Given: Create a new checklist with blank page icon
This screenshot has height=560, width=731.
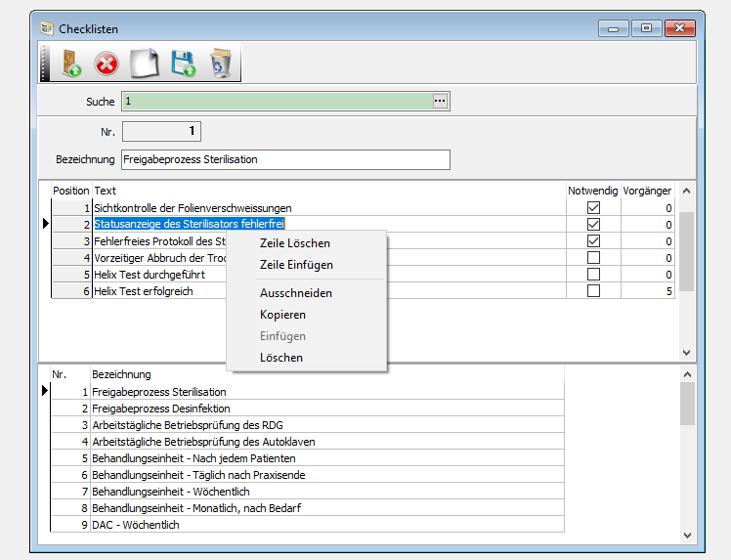Looking at the screenshot, I should coord(145,65).
